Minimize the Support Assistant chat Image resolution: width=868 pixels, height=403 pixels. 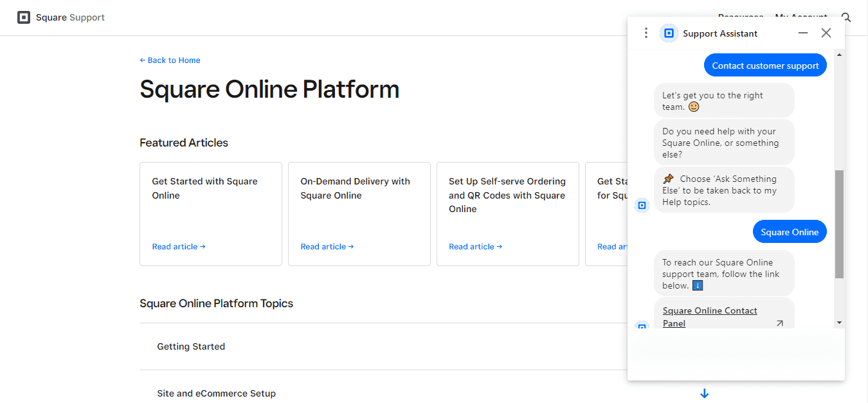803,33
